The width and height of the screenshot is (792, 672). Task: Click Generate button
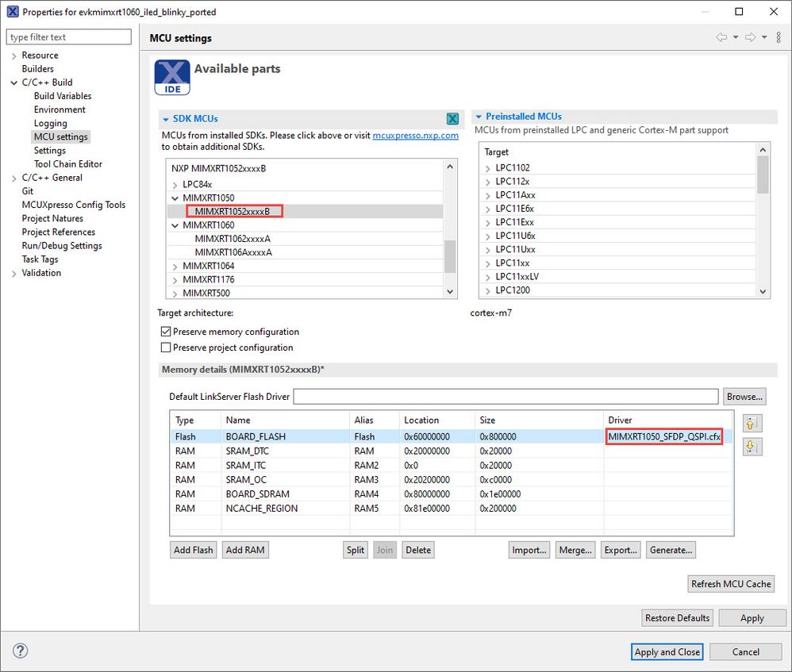tap(671, 550)
